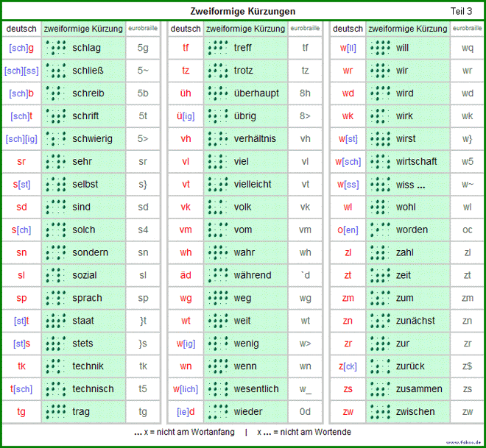
Task: Select the abbreviation 'z[ck]'
Action: 348,366
